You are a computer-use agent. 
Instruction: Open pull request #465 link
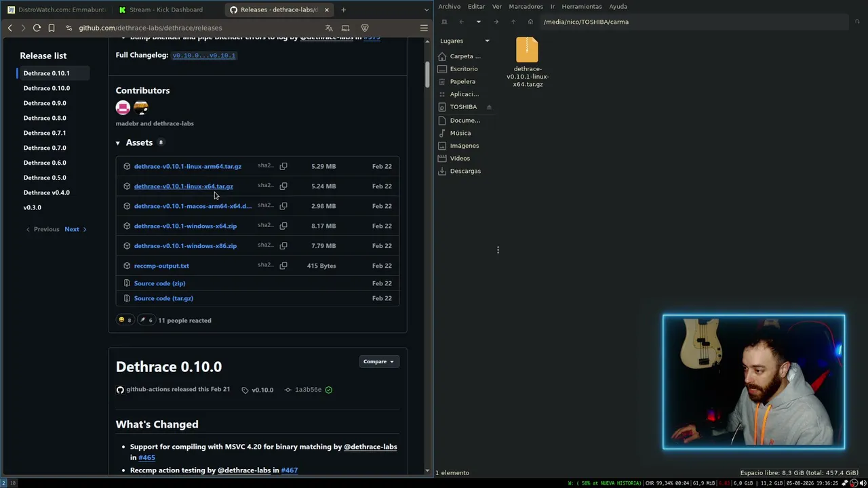click(x=146, y=457)
